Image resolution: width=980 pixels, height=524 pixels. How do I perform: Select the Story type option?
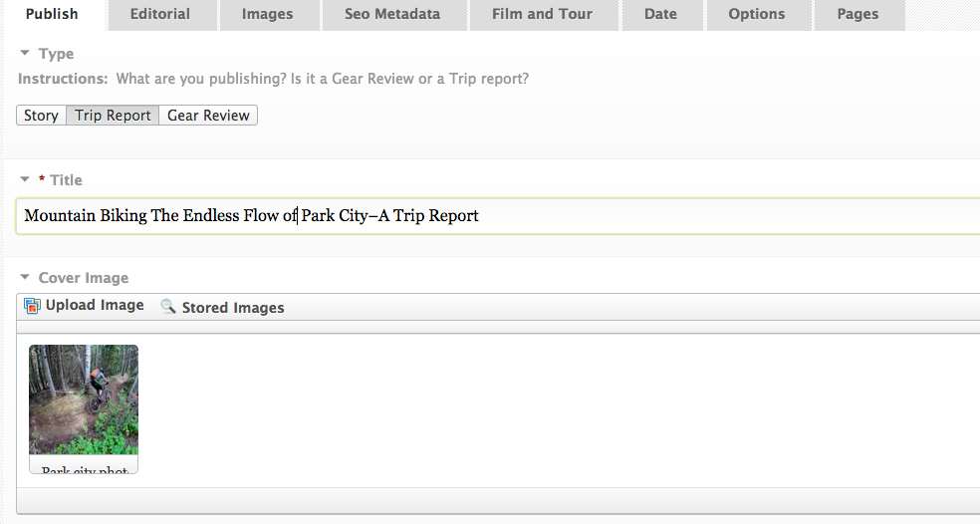(41, 115)
